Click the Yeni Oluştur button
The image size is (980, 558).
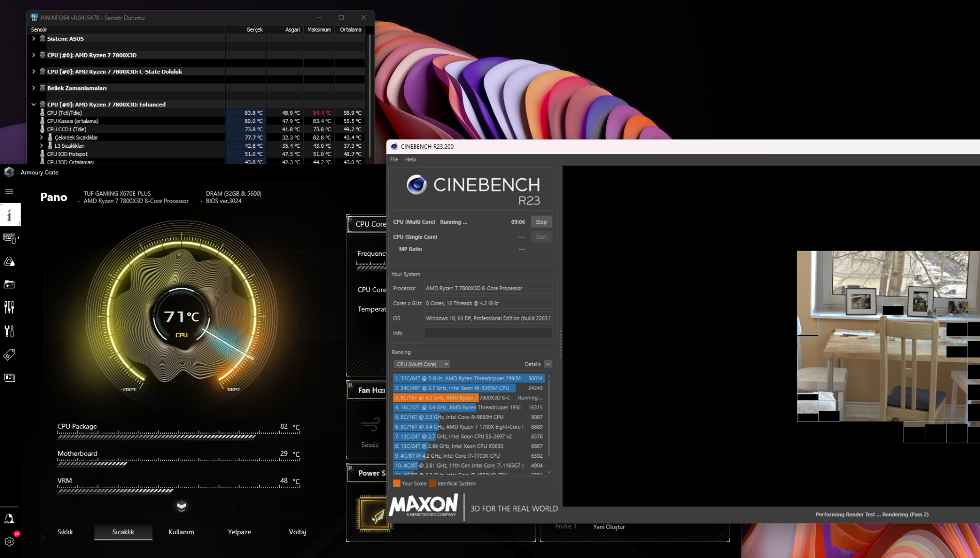[x=609, y=527]
